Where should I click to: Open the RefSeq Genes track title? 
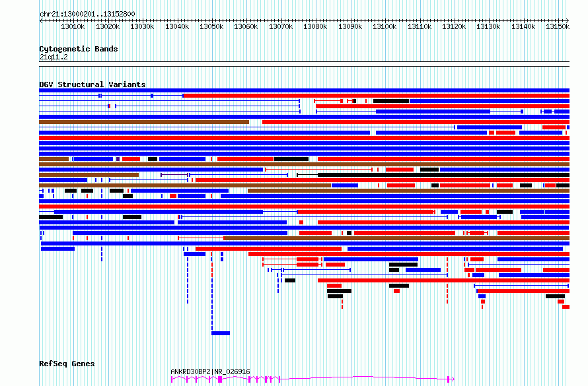[67, 364]
